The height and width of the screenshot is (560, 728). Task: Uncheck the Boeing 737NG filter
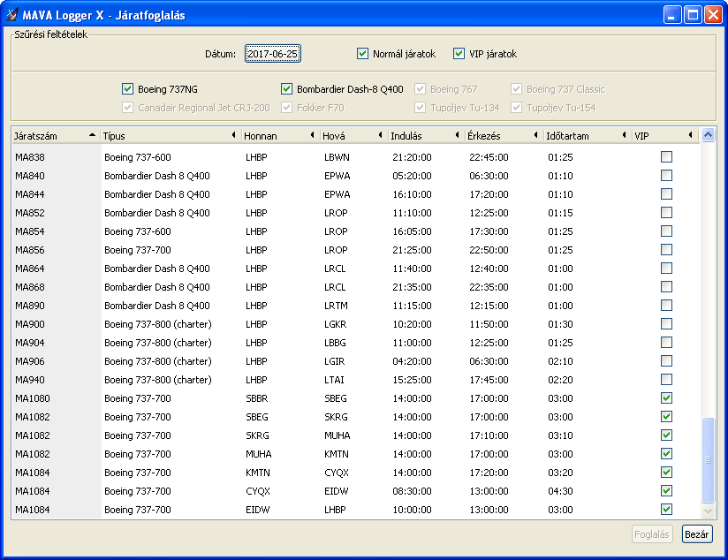[x=128, y=88]
